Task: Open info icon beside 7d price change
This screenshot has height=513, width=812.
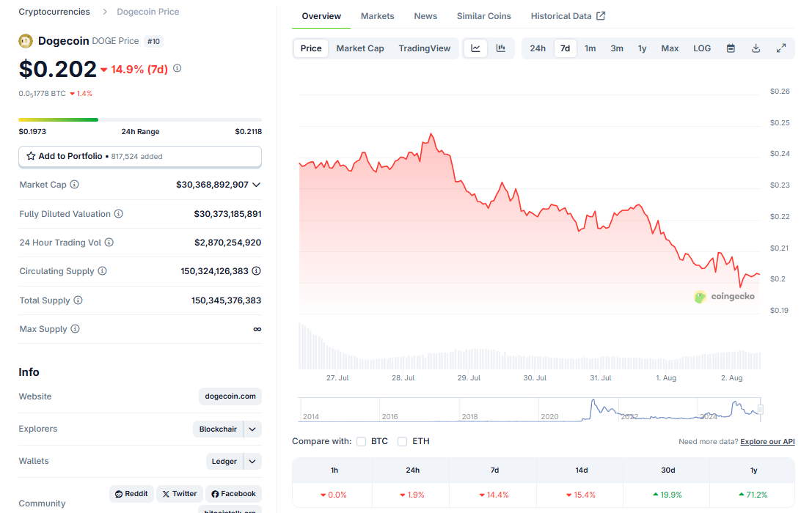Action: pos(177,68)
